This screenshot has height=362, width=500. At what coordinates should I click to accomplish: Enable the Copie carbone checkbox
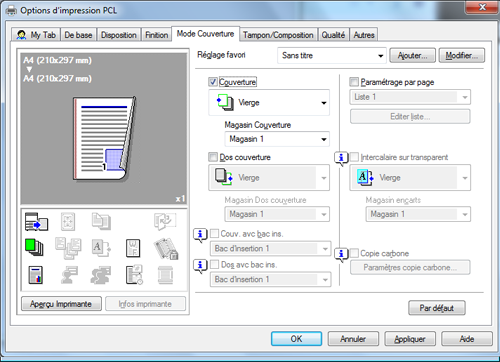tap(354, 253)
